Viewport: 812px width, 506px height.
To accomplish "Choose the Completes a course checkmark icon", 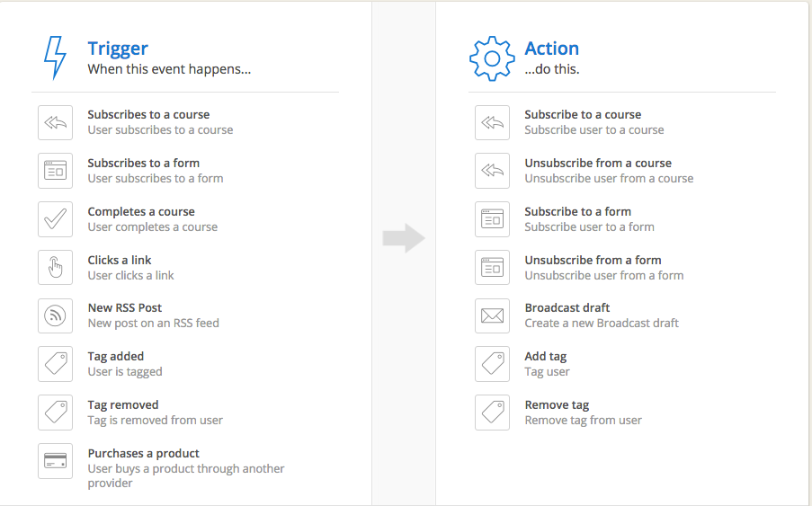I will 56,219.
